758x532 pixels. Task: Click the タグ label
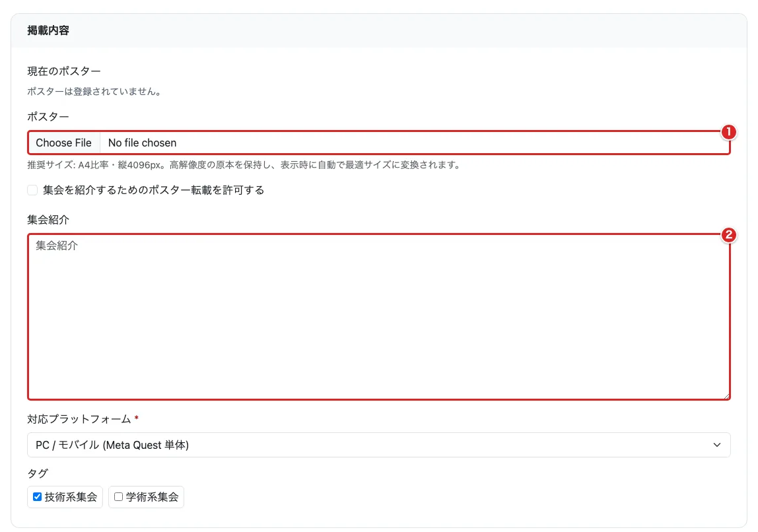coord(38,473)
